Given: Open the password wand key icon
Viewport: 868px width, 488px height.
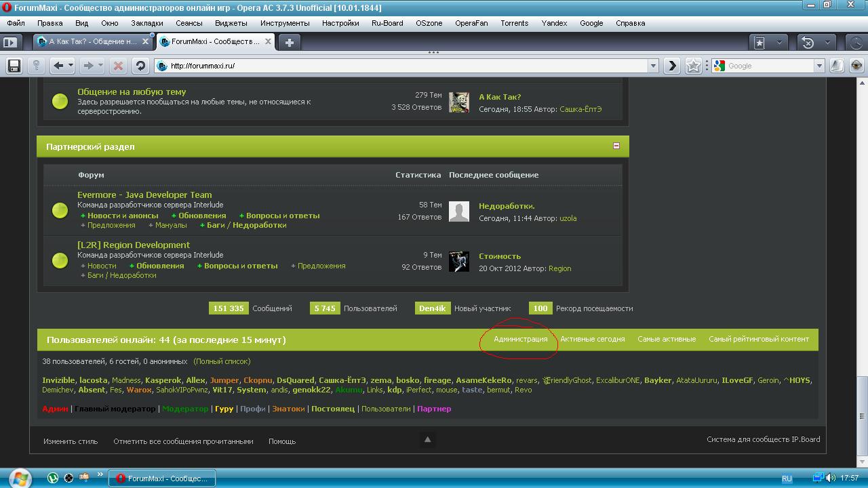Looking at the screenshot, I should [36, 66].
